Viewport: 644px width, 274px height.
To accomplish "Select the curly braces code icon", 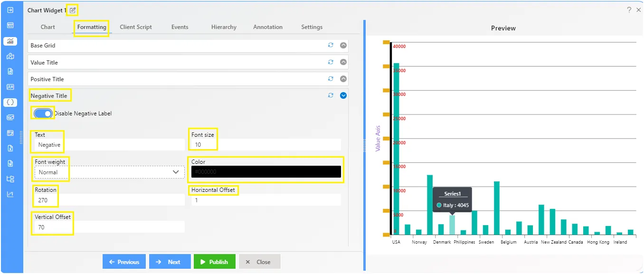I will (10, 103).
